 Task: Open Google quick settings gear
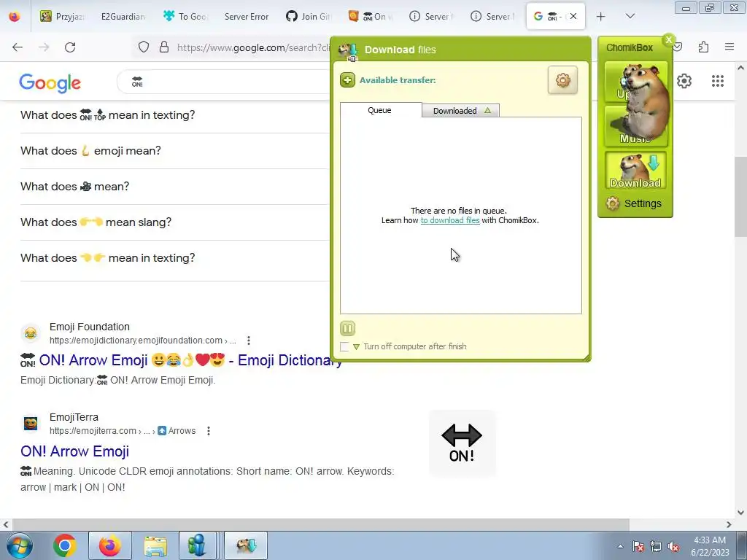pyautogui.click(x=684, y=81)
